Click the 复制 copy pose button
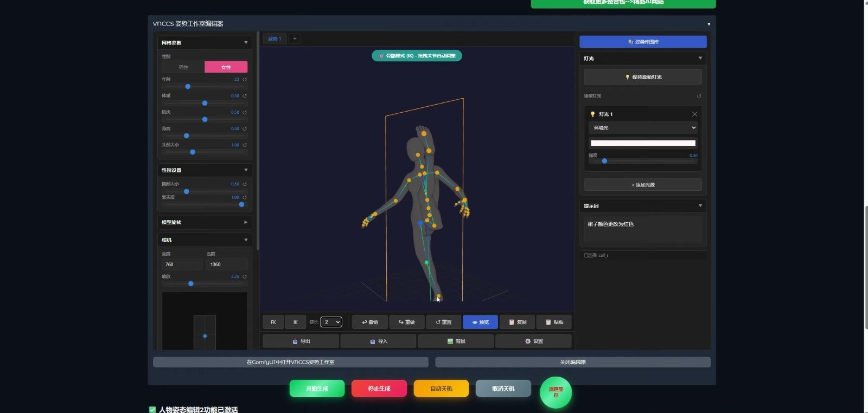This screenshot has width=868, height=413. pos(517,322)
